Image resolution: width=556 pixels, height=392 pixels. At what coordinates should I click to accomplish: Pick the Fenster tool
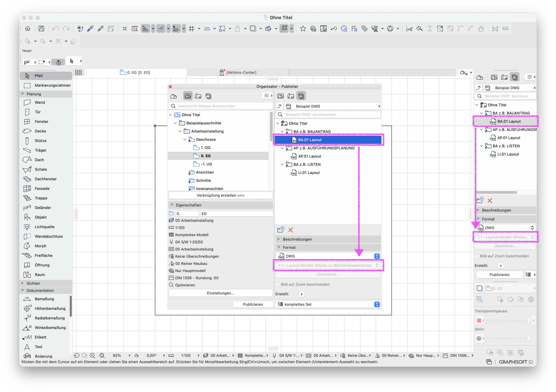coord(46,121)
